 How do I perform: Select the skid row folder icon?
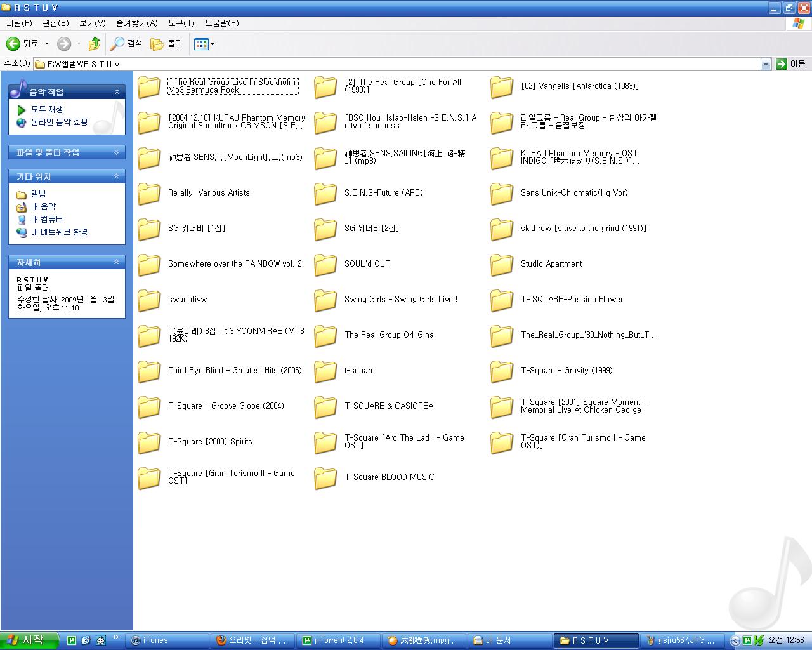click(502, 229)
